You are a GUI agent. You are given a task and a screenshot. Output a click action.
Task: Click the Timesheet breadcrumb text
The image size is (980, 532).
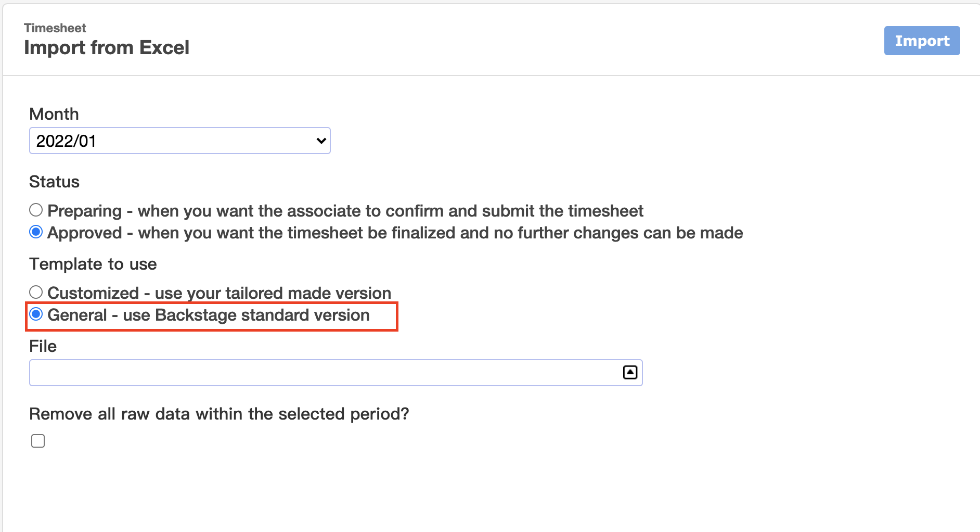coord(55,28)
